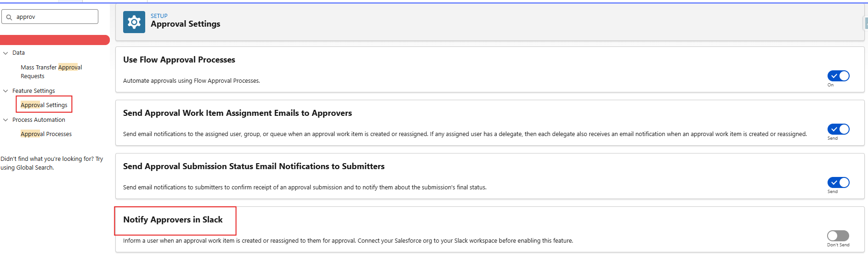Disable Use Flow Approval Processes toggle
Screen dimensions: 868x256
(838, 76)
